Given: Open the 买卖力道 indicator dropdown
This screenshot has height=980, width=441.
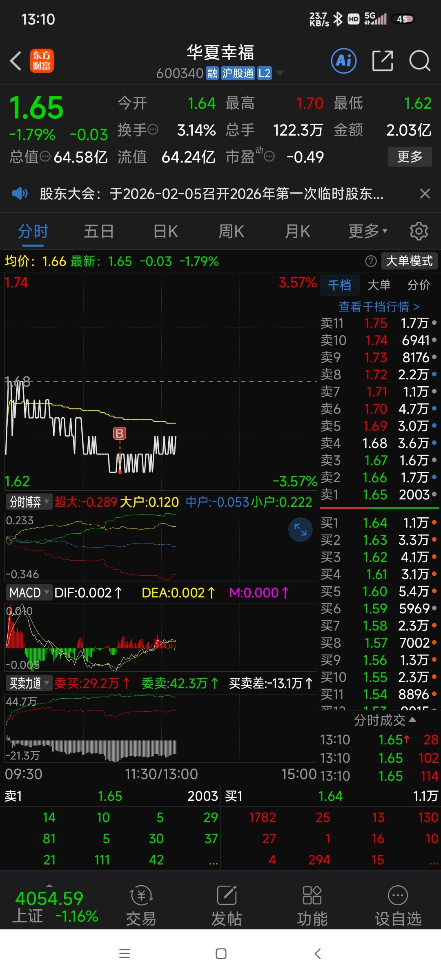Looking at the screenshot, I should (29, 683).
